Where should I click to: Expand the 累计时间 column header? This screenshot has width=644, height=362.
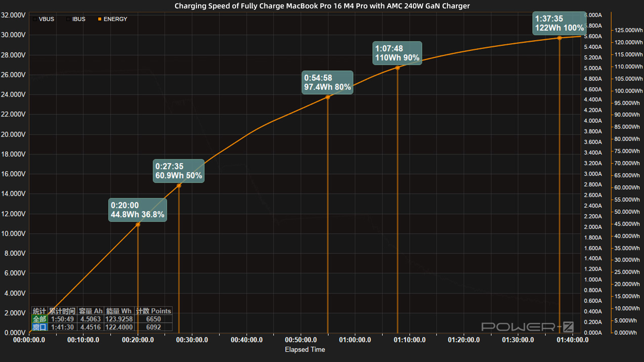point(62,311)
